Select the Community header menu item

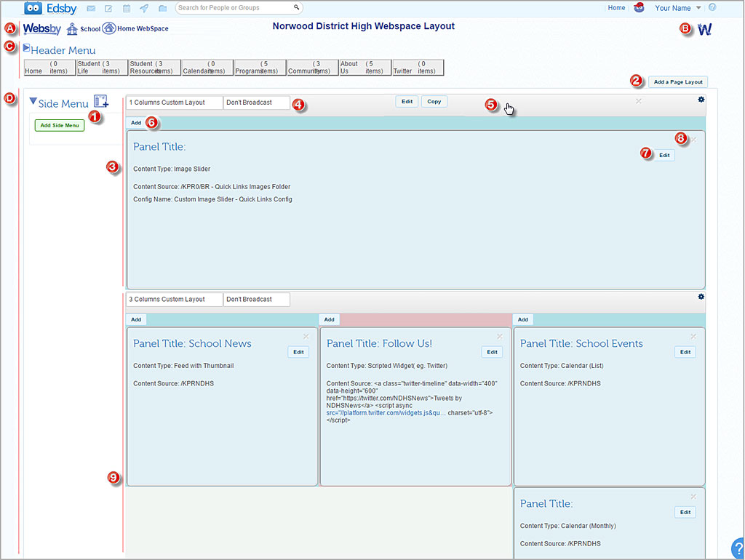(313, 68)
